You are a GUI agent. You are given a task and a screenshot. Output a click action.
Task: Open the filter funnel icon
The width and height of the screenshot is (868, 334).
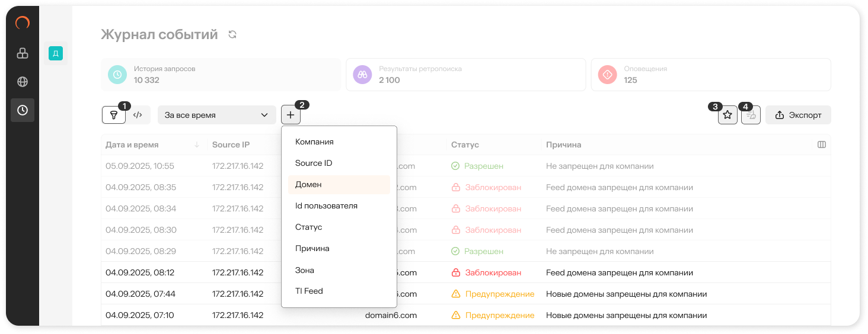point(114,115)
